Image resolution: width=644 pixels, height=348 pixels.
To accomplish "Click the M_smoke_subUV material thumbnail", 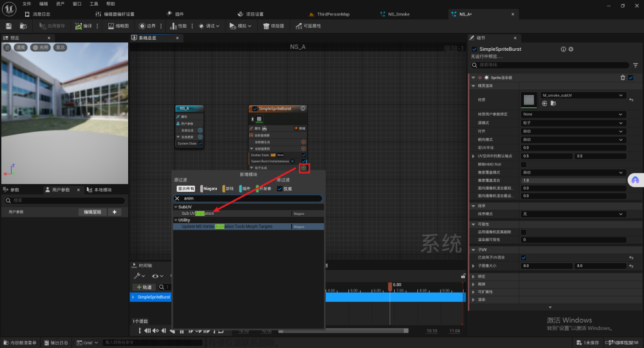I will 529,100.
